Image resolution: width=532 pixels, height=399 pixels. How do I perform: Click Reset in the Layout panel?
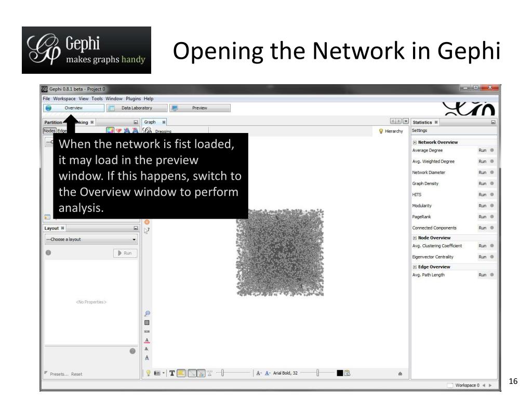click(x=77, y=374)
